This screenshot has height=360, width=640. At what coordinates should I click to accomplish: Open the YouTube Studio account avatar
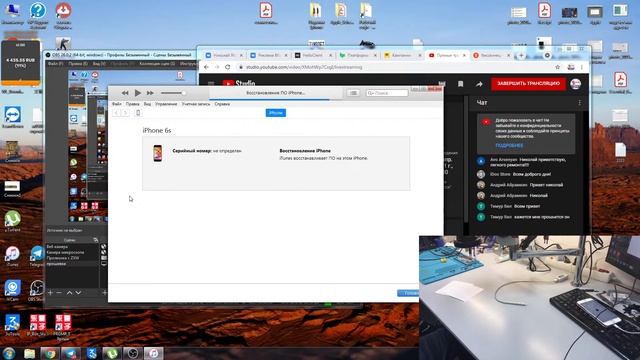click(x=576, y=84)
